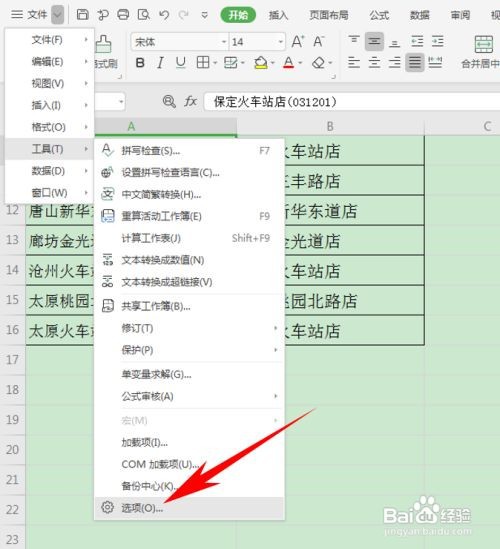
Task: Click decrease indent icon
Action: 417,41
